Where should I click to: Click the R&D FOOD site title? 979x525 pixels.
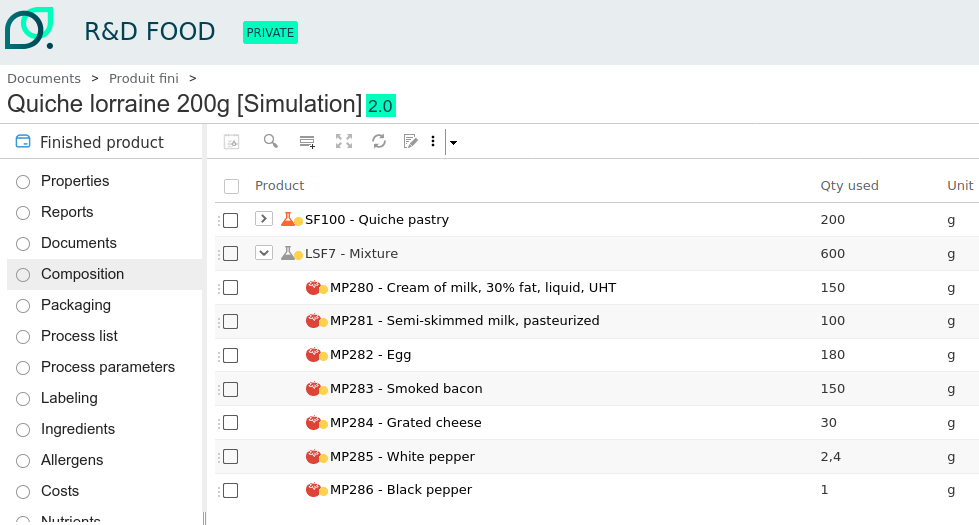[150, 31]
